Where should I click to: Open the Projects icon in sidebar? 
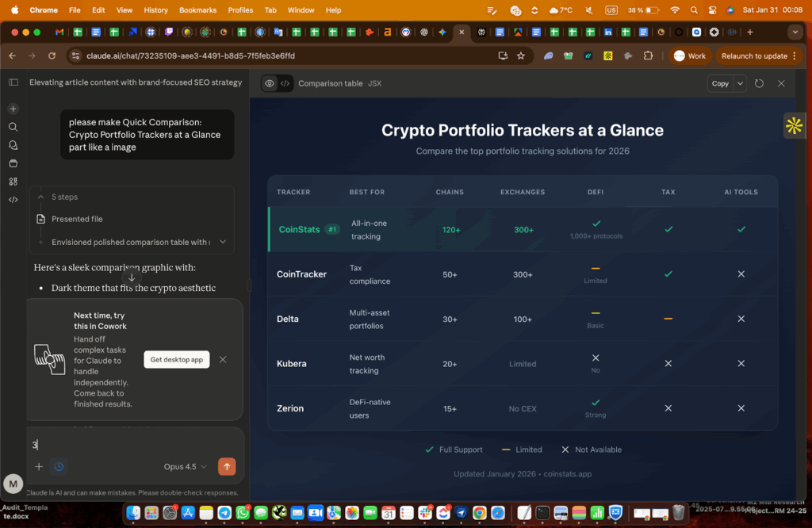13,163
